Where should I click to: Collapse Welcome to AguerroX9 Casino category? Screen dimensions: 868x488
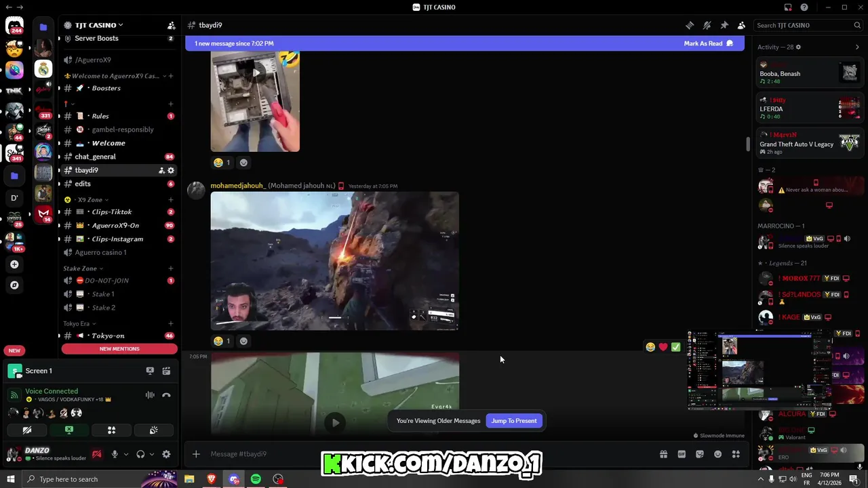coord(115,76)
